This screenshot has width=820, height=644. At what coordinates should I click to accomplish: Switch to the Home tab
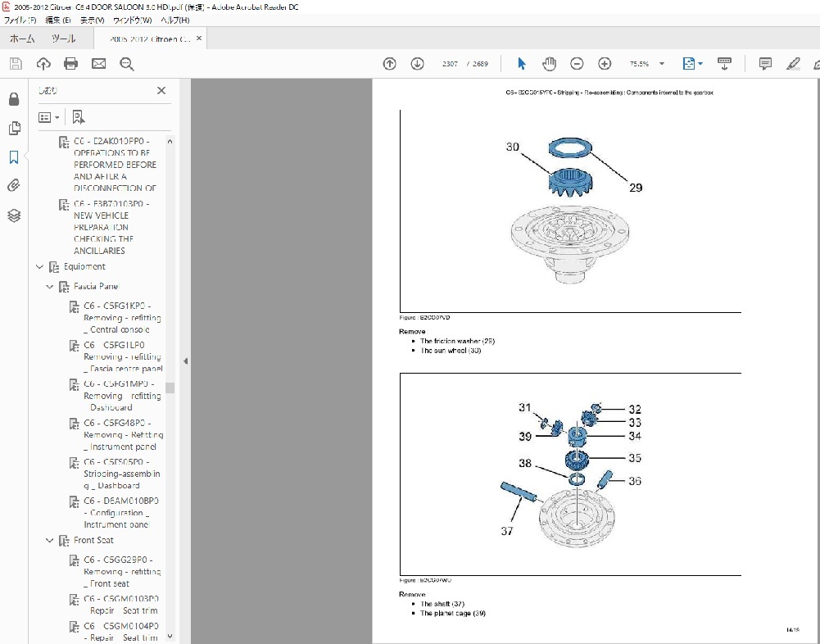[22, 39]
